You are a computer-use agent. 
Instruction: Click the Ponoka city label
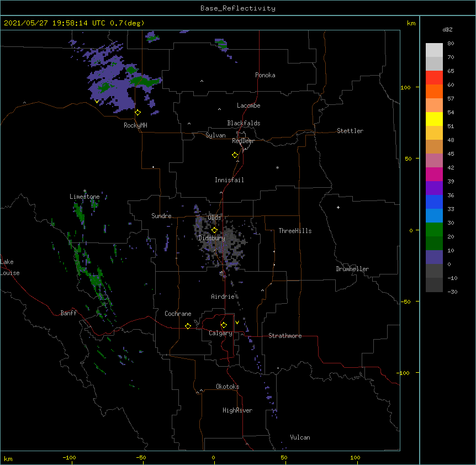coord(265,75)
